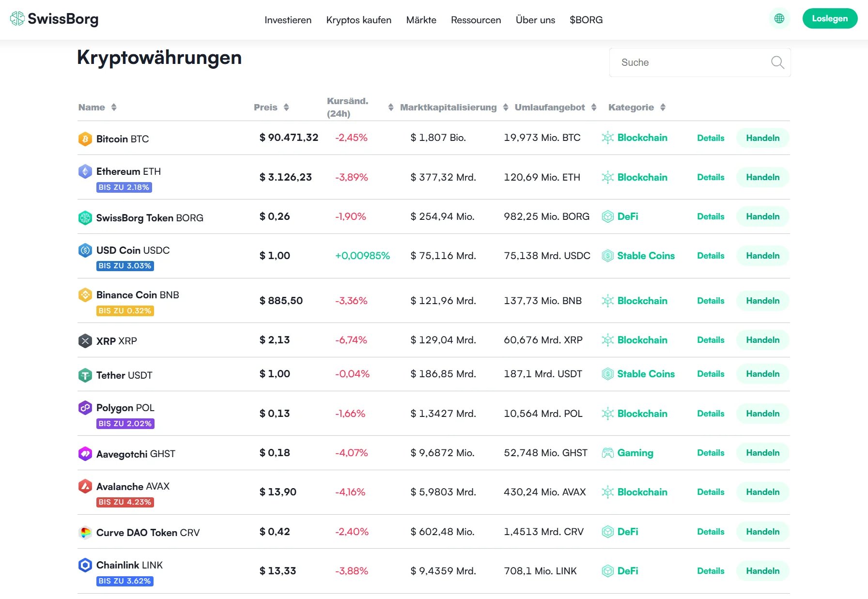This screenshot has height=599, width=868.
Task: Open the Märkte menu
Action: (421, 20)
